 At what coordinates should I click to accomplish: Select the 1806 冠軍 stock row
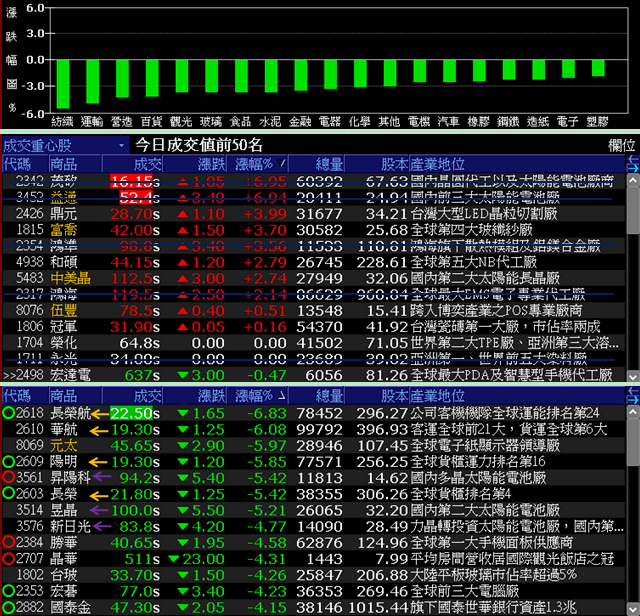tap(313, 327)
